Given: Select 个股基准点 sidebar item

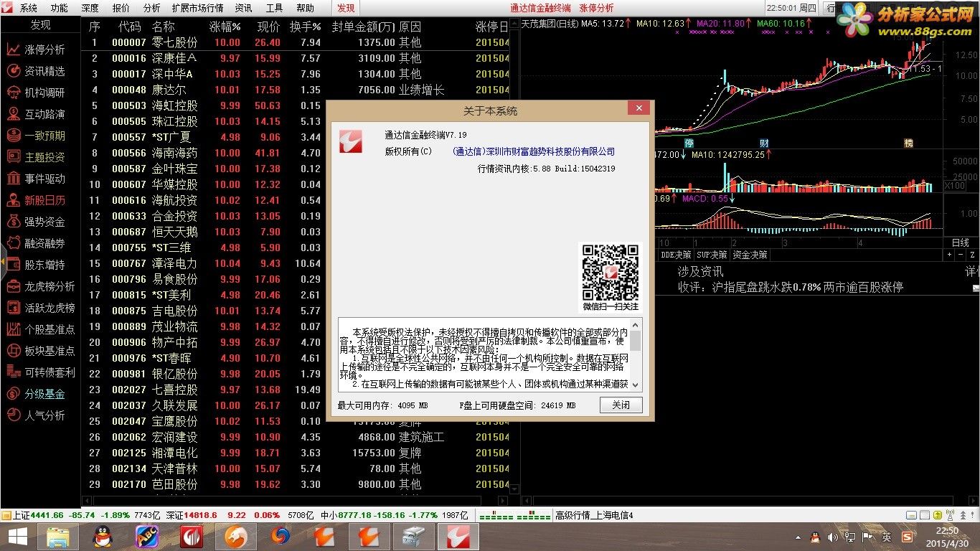Looking at the screenshot, I should [x=41, y=329].
